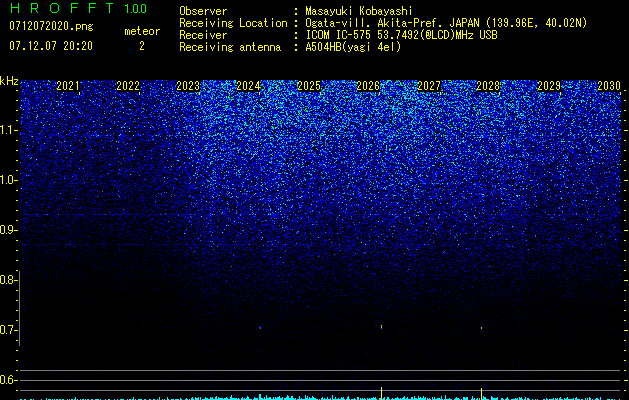Viewport: 629px width, 400px height.
Task: Click the Receiver label
Action: click(203, 35)
